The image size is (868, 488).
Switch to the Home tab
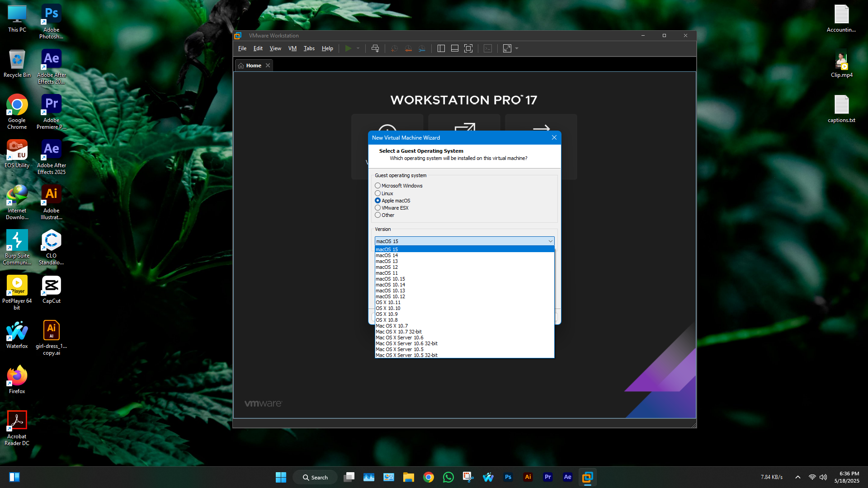pos(253,66)
